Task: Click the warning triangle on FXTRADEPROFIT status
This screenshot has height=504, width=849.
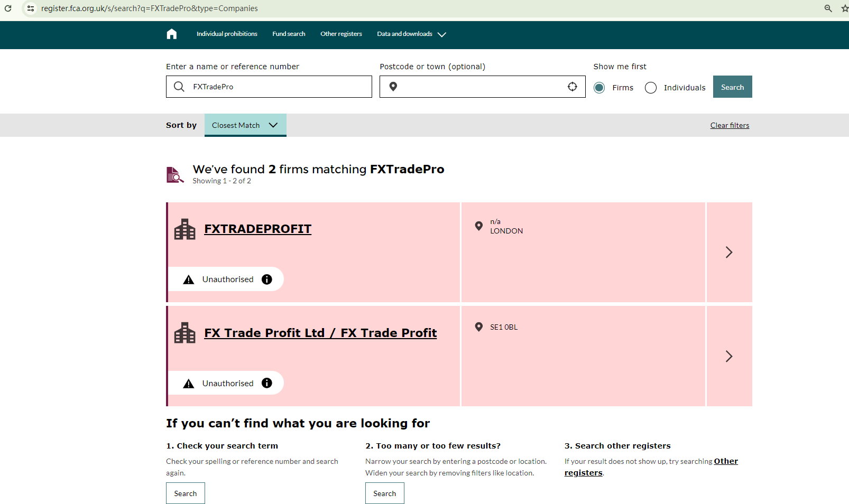Action: click(189, 279)
